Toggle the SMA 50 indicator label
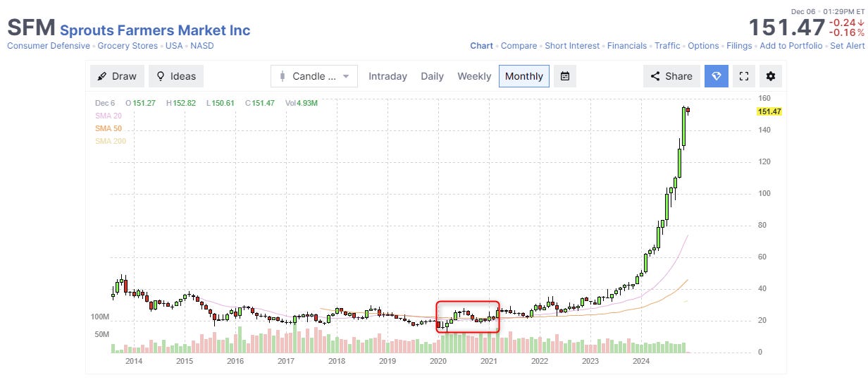868x380 pixels. pos(108,128)
